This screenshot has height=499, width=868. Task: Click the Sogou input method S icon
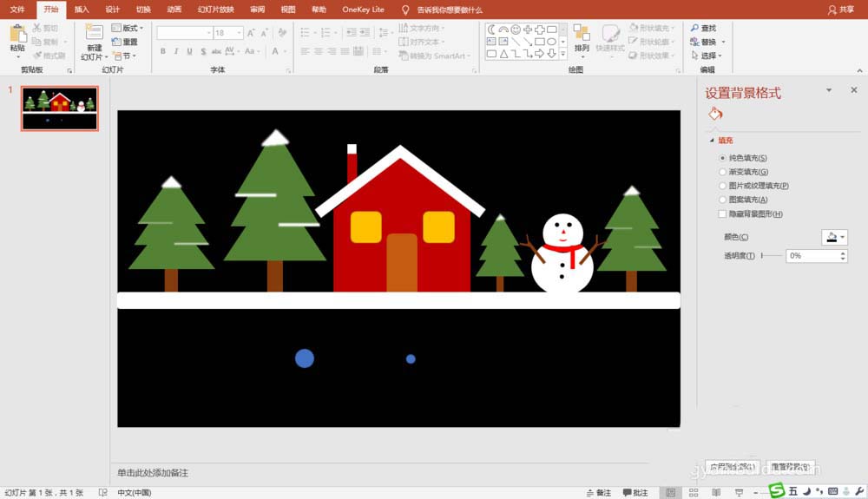[x=777, y=490]
